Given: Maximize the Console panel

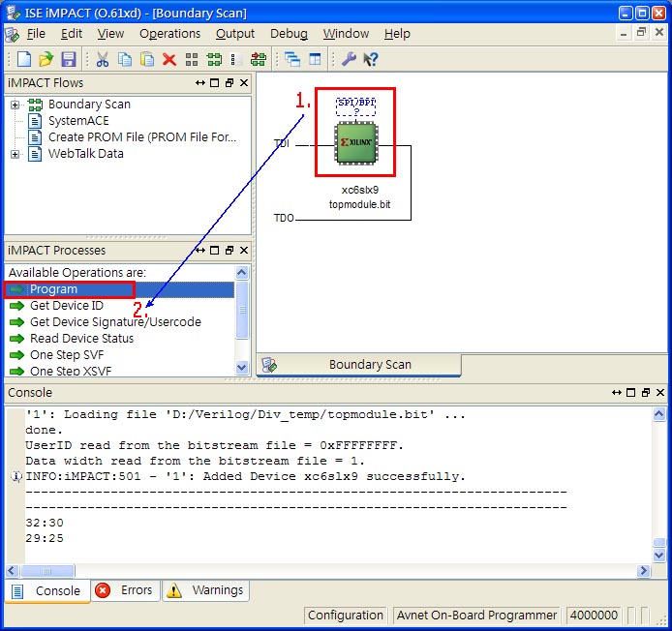Looking at the screenshot, I should [x=631, y=392].
